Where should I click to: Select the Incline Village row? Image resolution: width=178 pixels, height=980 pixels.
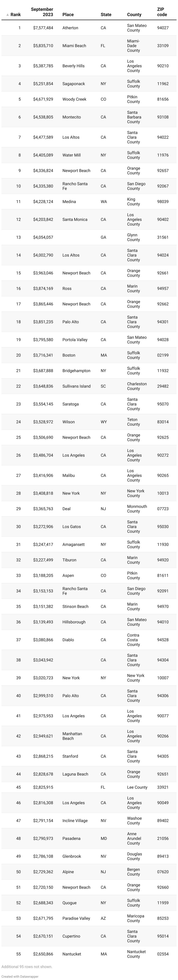89,821
